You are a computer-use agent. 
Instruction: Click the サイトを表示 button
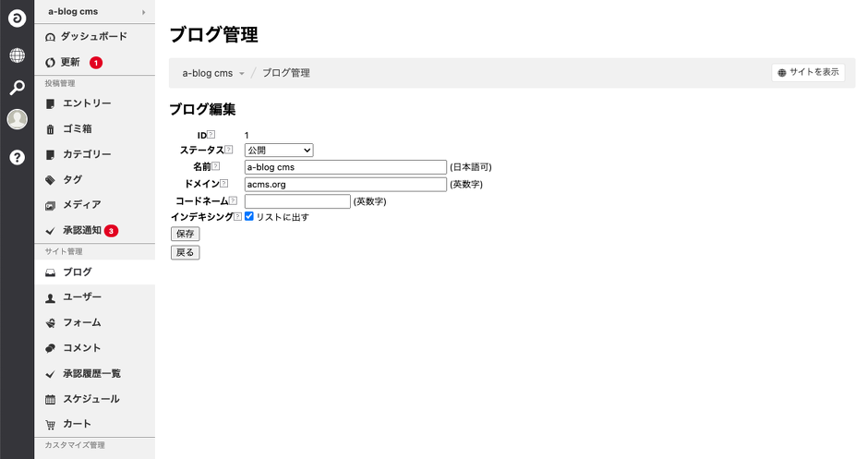pos(808,73)
